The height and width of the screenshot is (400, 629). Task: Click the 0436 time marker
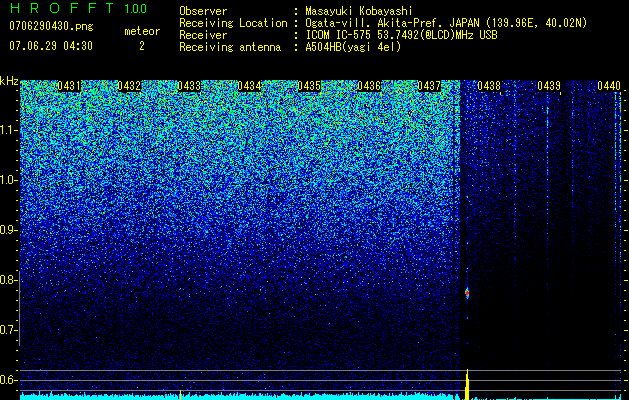coord(369,86)
